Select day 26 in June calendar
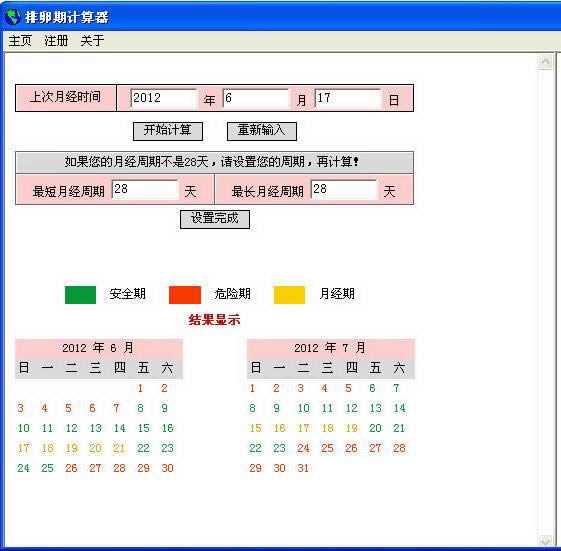The height and width of the screenshot is (551, 561). [x=71, y=468]
